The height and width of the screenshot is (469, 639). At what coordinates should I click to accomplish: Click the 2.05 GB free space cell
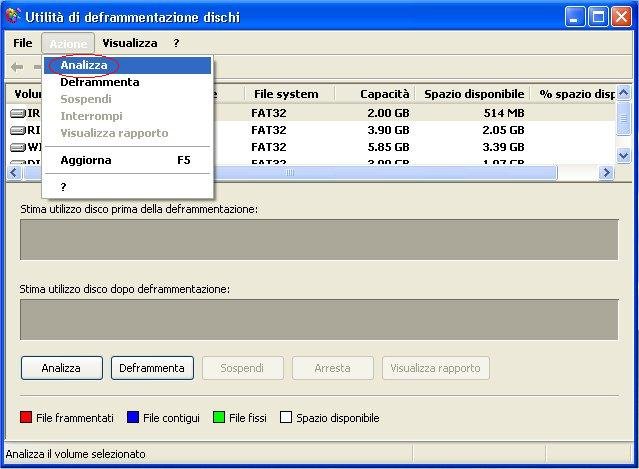[503, 130]
